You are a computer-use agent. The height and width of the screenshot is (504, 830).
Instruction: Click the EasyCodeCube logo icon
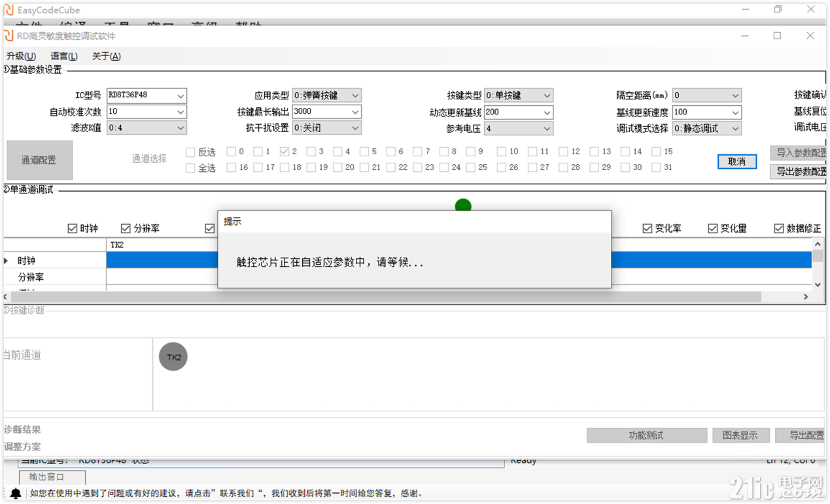[9, 9]
